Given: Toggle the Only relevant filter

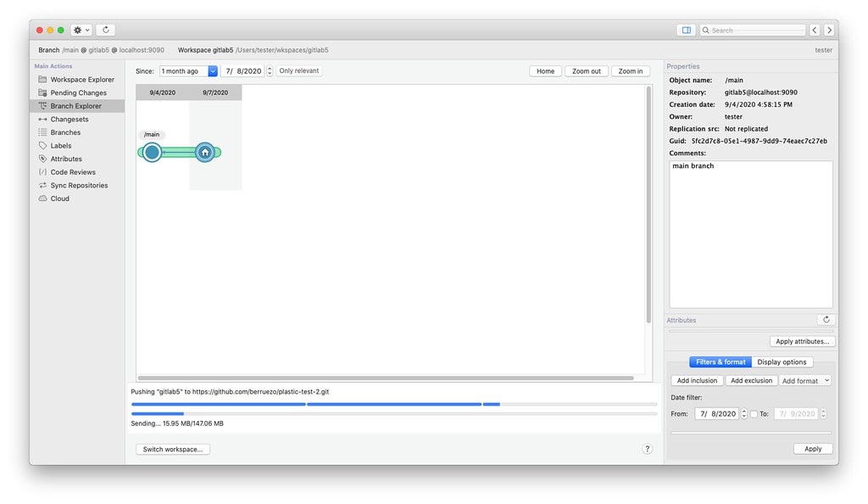Looking at the screenshot, I should [298, 70].
